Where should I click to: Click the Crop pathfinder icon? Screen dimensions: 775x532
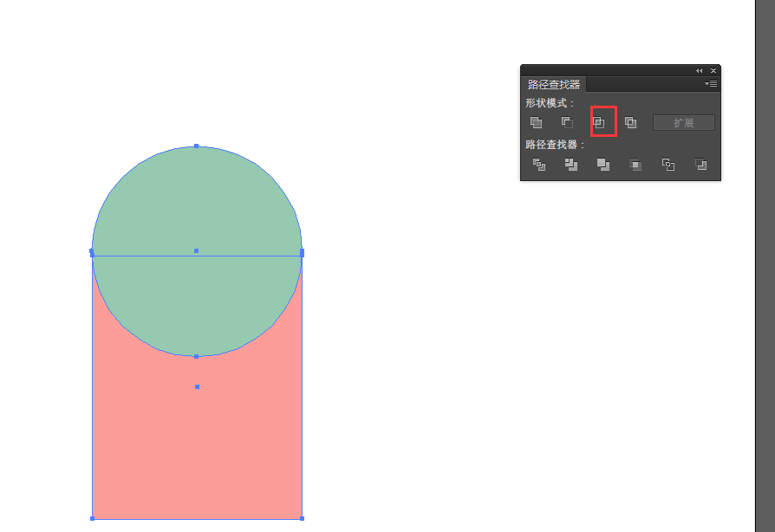click(635, 164)
